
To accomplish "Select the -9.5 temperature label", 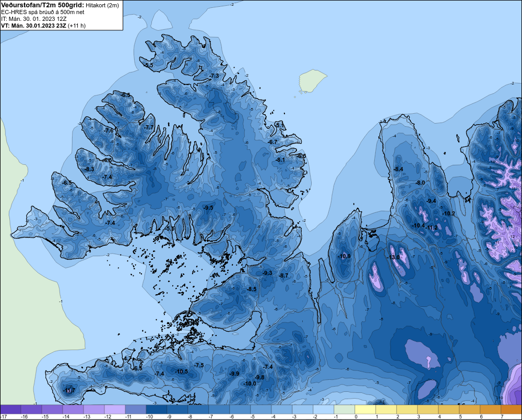I will pos(208,208).
